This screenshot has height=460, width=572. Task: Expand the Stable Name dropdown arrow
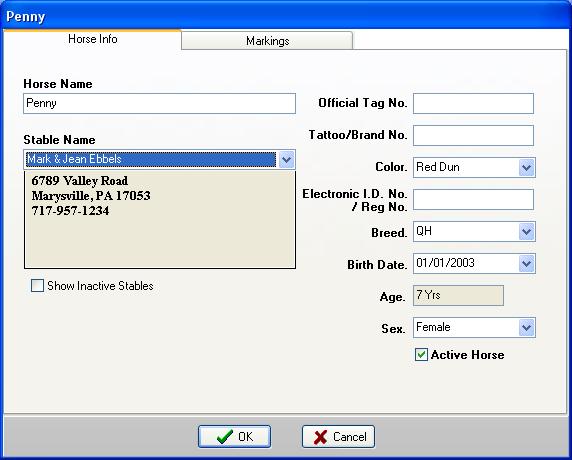pyautogui.click(x=286, y=160)
